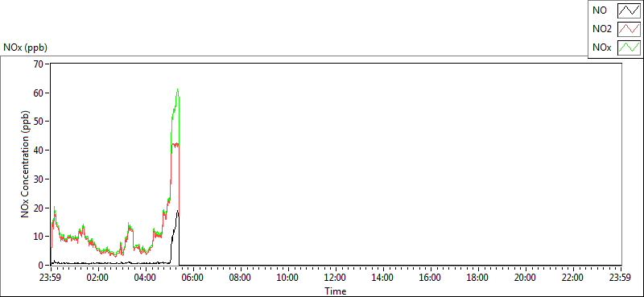Click the green NOx peak near 61 ppb
This screenshot has width=644, height=297.
pyautogui.click(x=177, y=90)
